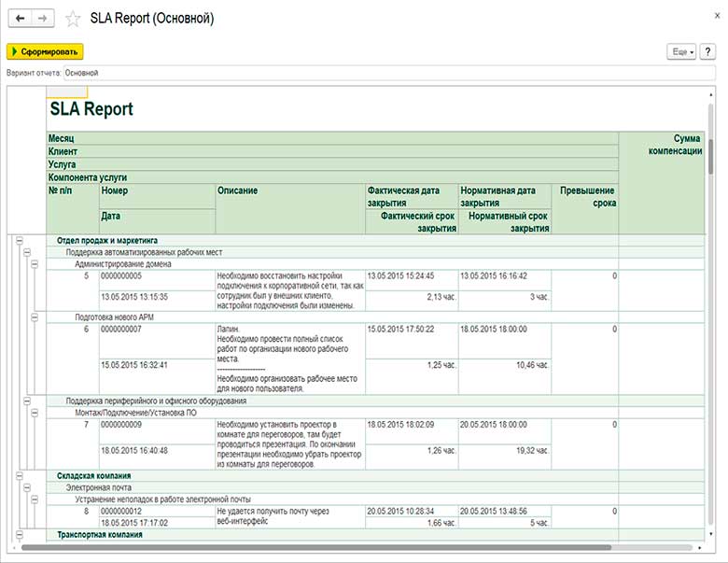The width and height of the screenshot is (728, 563).
Task: Select description about проектор в комнате для переговоров
Action: [x=290, y=444]
